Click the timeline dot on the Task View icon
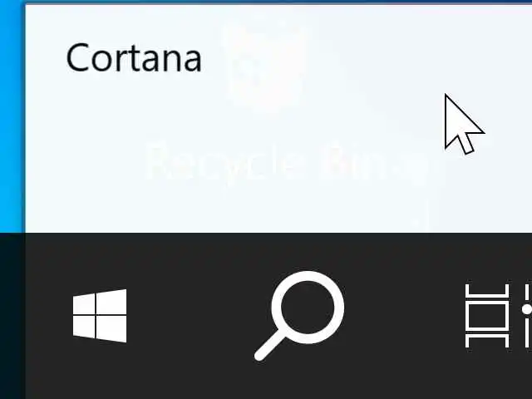 pos(527,309)
